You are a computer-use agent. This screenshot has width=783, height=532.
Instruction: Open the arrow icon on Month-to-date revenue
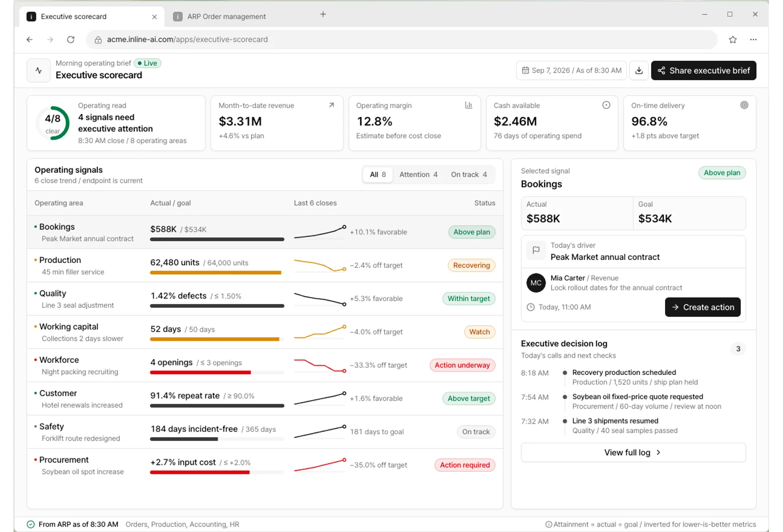[x=331, y=105]
